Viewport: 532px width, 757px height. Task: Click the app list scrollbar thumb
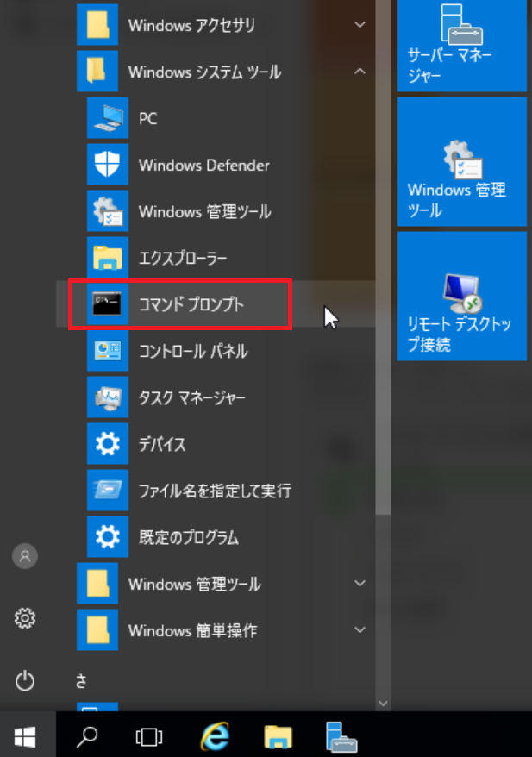pos(384,257)
